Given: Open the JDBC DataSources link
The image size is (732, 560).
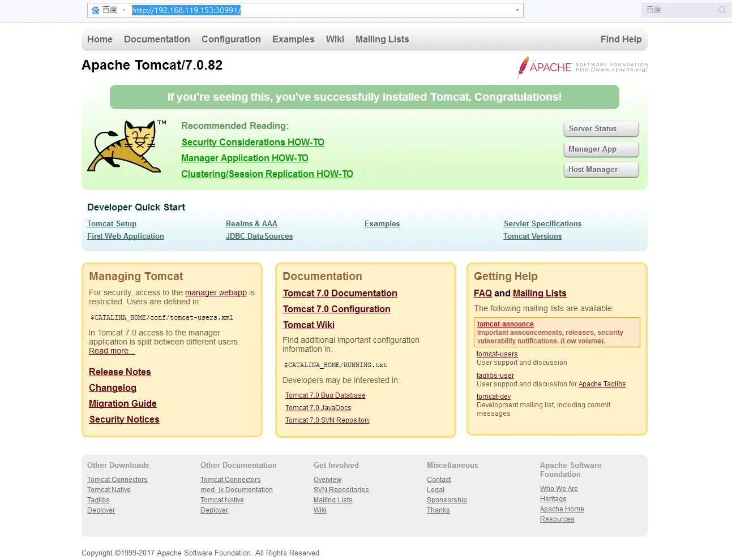Looking at the screenshot, I should pyautogui.click(x=259, y=236).
